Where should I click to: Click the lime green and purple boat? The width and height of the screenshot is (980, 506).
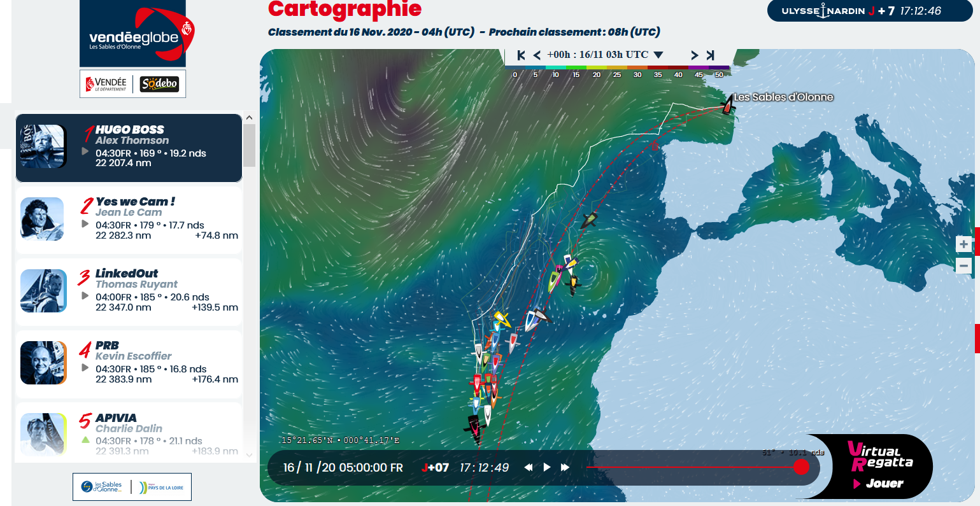(x=554, y=280)
